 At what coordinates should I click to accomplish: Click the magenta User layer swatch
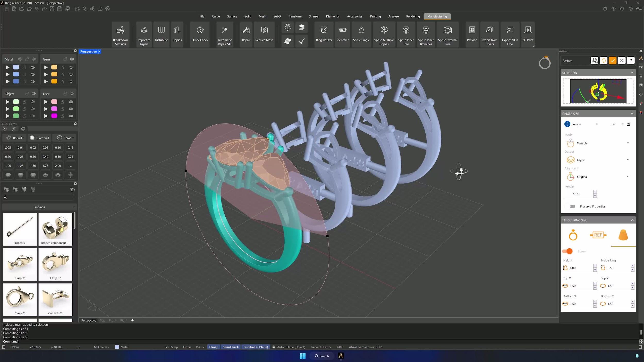tap(54, 116)
